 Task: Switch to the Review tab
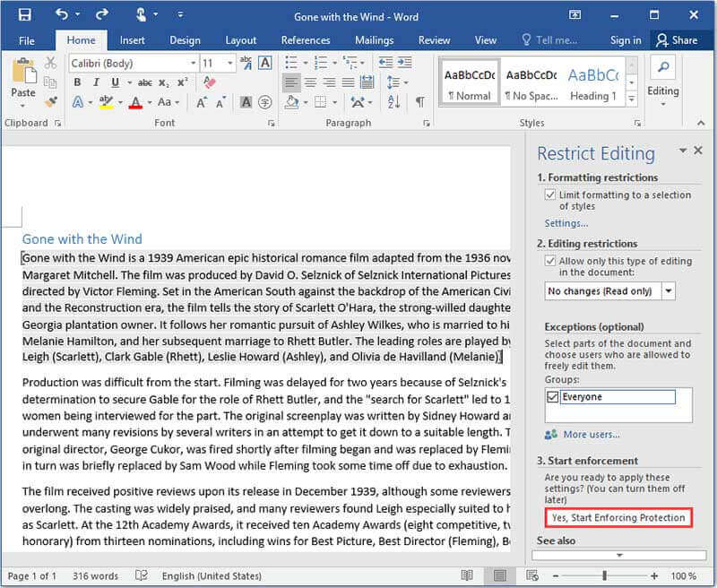[x=434, y=40]
